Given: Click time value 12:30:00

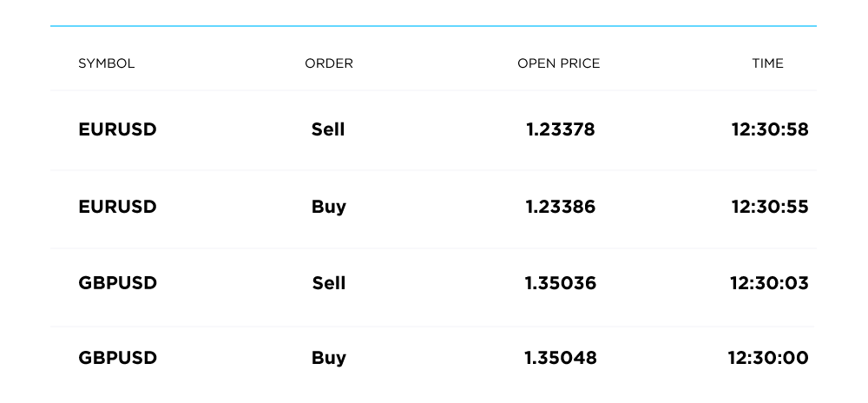Looking at the screenshot, I should (770, 358).
